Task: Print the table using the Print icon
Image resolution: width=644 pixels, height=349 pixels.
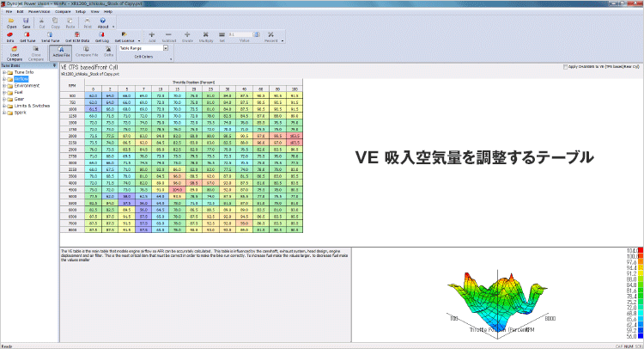Action: pos(88,21)
